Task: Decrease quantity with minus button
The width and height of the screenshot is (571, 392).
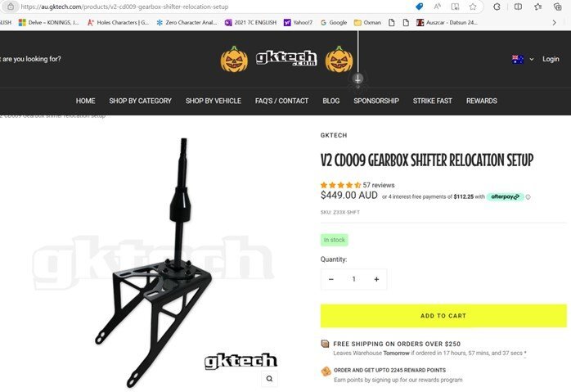Action: (331, 279)
